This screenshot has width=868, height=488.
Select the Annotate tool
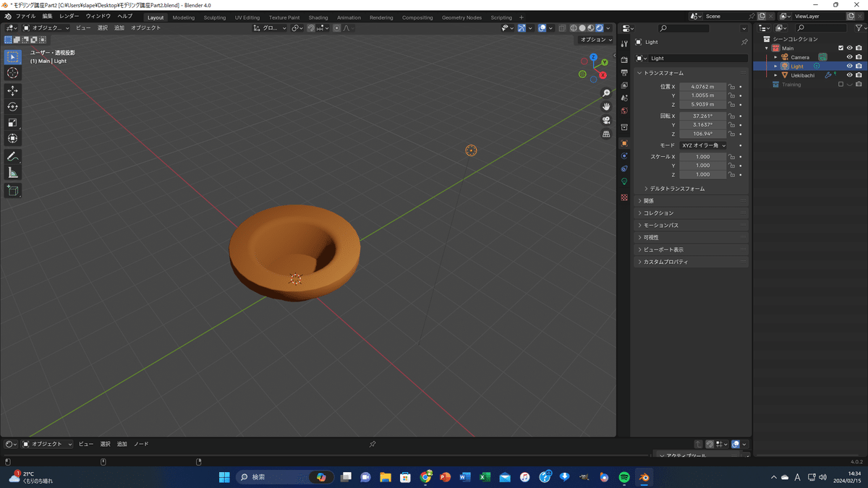(x=12, y=157)
